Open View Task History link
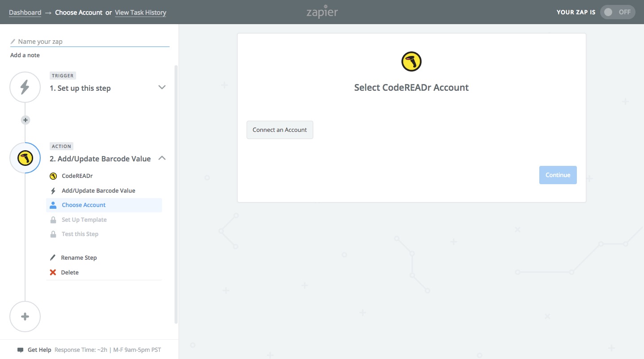Screen dimensions: 644x359 click(141, 13)
